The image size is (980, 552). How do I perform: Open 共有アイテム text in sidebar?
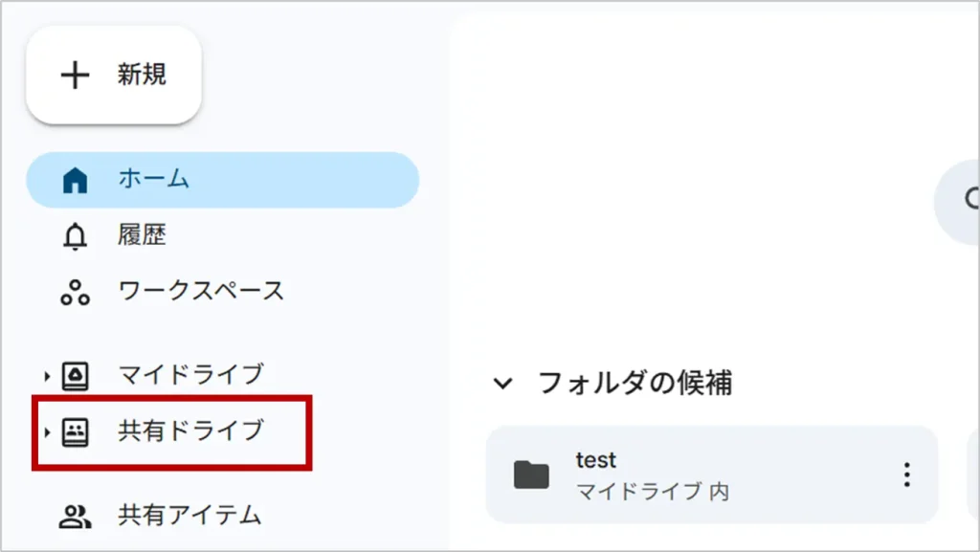(x=189, y=515)
